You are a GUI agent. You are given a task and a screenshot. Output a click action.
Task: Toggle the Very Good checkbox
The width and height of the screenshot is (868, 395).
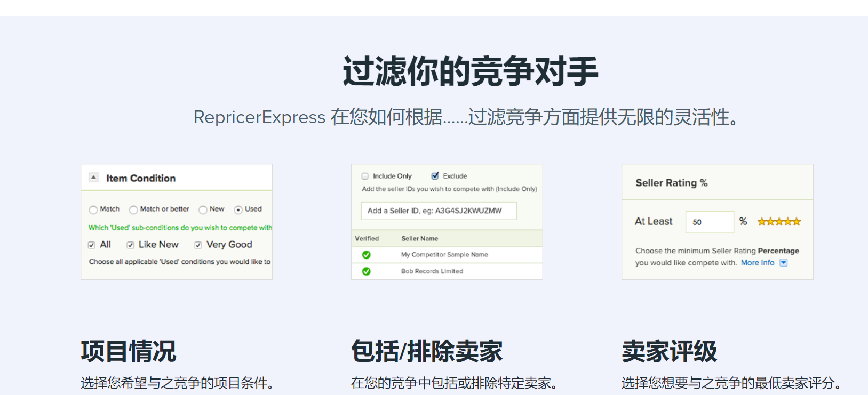[198, 245]
